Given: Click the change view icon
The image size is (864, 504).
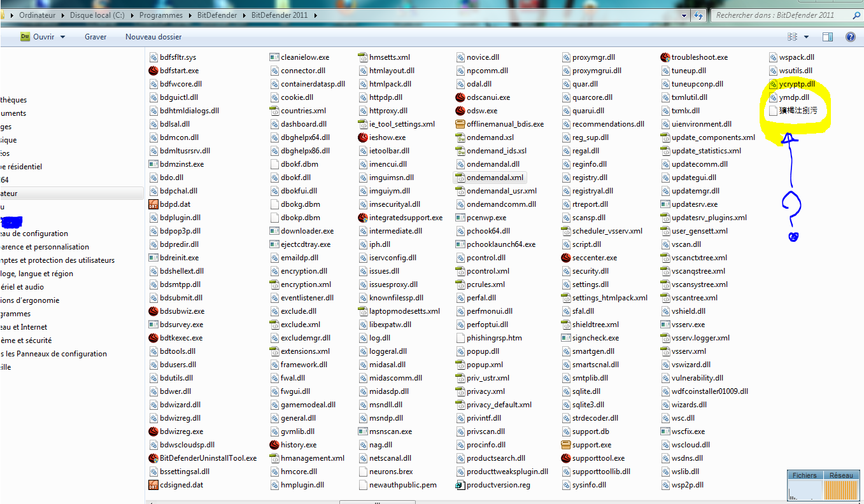Looking at the screenshot, I should [x=793, y=37].
